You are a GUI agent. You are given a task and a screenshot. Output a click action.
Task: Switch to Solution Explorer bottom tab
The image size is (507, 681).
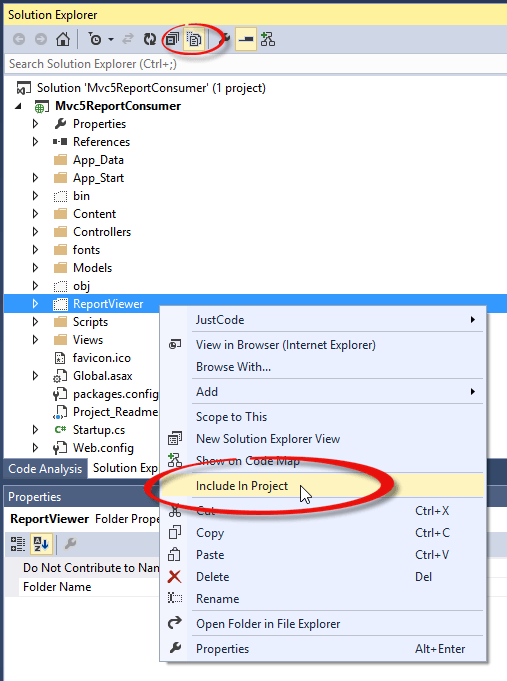click(125, 468)
